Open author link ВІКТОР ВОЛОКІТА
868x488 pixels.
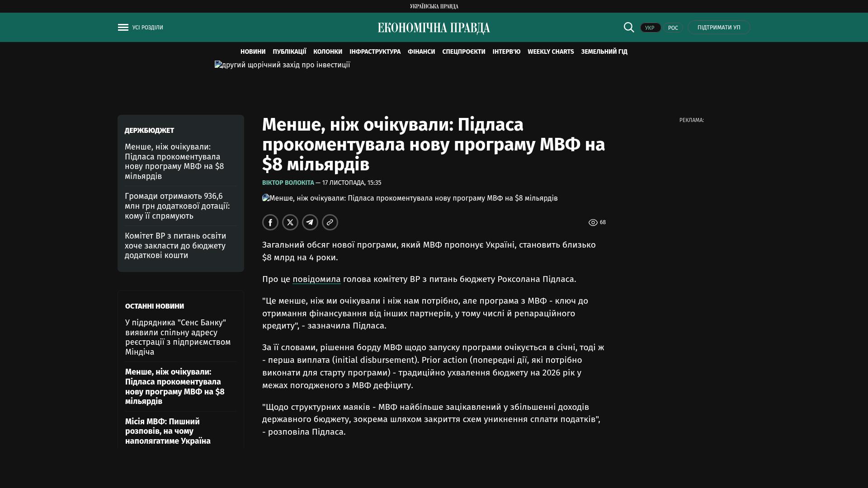coord(288,183)
